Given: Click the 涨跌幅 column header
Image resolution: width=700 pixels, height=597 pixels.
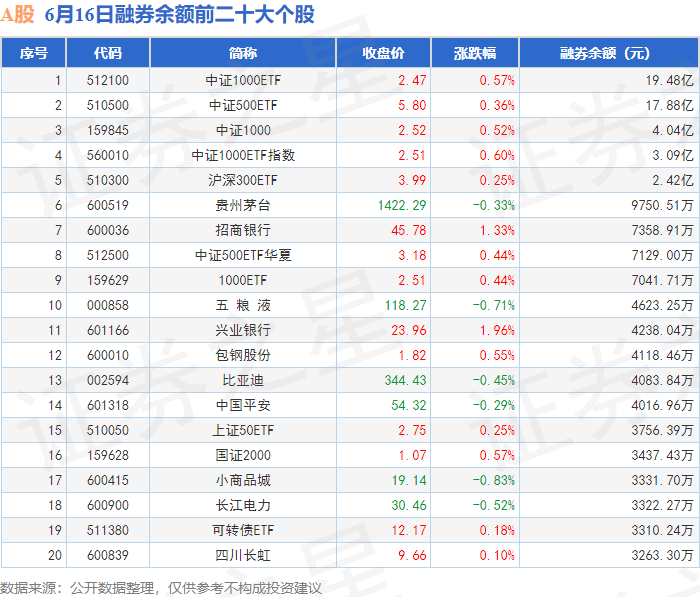Looking at the screenshot, I should (475, 53).
